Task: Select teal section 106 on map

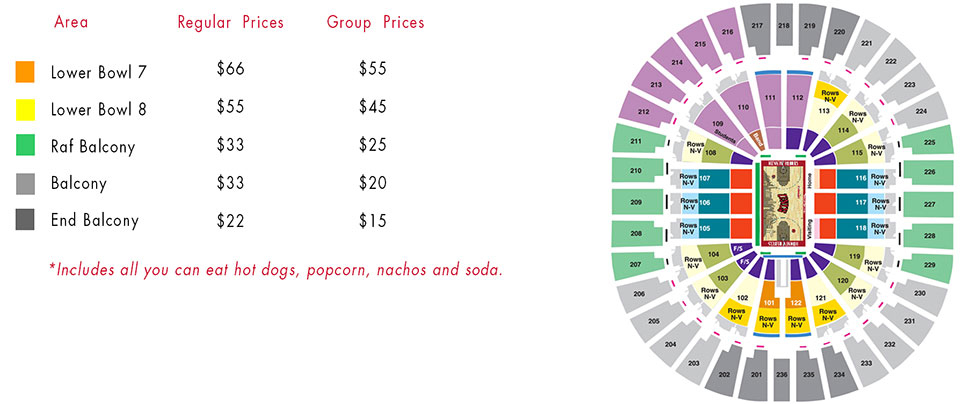Action: (x=704, y=203)
